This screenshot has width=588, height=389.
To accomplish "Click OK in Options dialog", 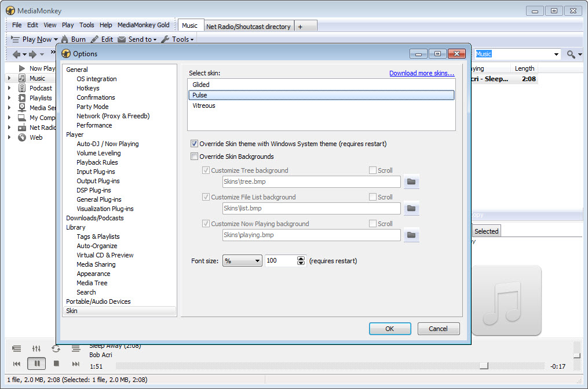I will click(x=390, y=329).
